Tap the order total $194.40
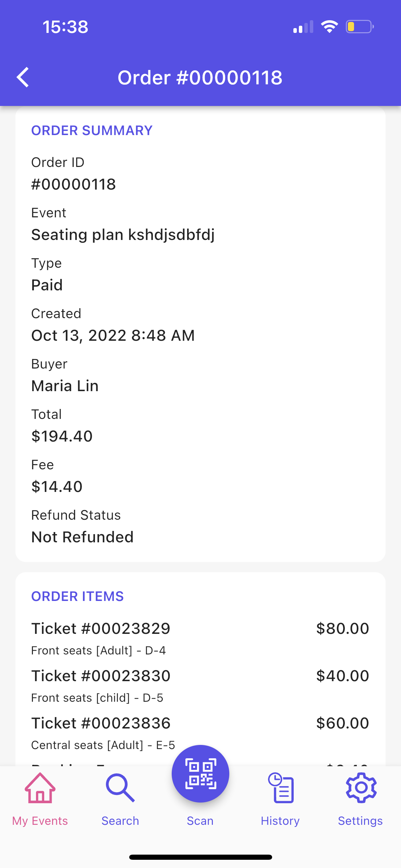 tap(62, 436)
